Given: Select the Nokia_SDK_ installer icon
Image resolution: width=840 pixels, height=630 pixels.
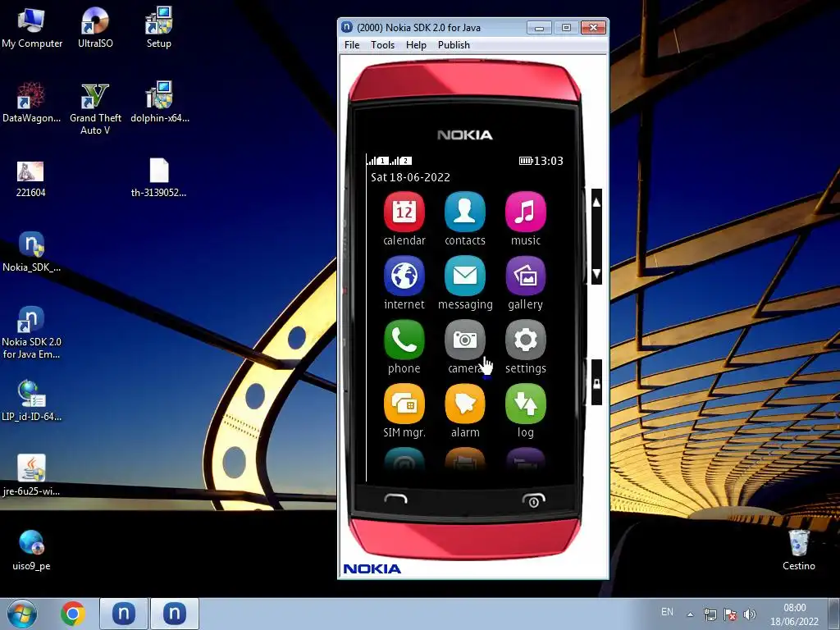Looking at the screenshot, I should click(31, 252).
